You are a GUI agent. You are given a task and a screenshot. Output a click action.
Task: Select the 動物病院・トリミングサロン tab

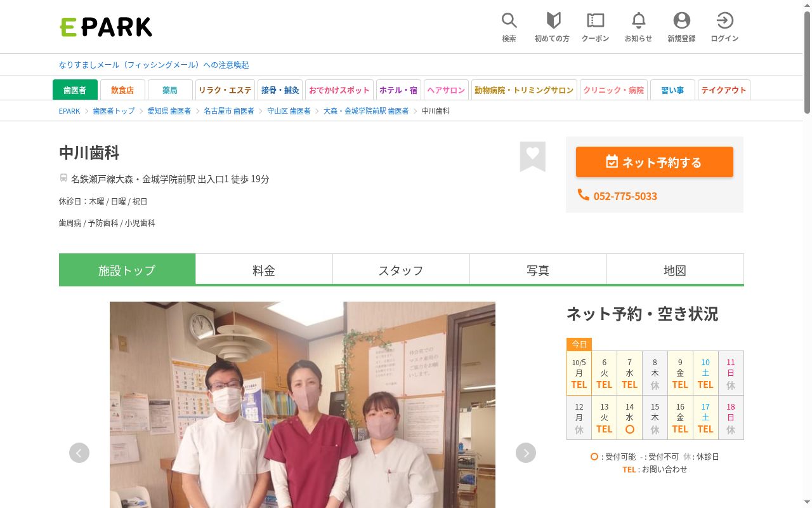coord(524,90)
